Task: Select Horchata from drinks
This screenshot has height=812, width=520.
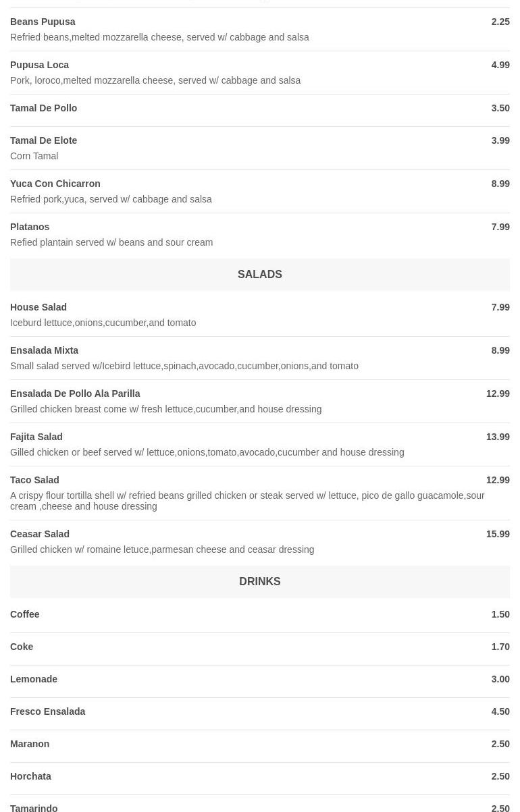Action: pyautogui.click(x=30, y=776)
